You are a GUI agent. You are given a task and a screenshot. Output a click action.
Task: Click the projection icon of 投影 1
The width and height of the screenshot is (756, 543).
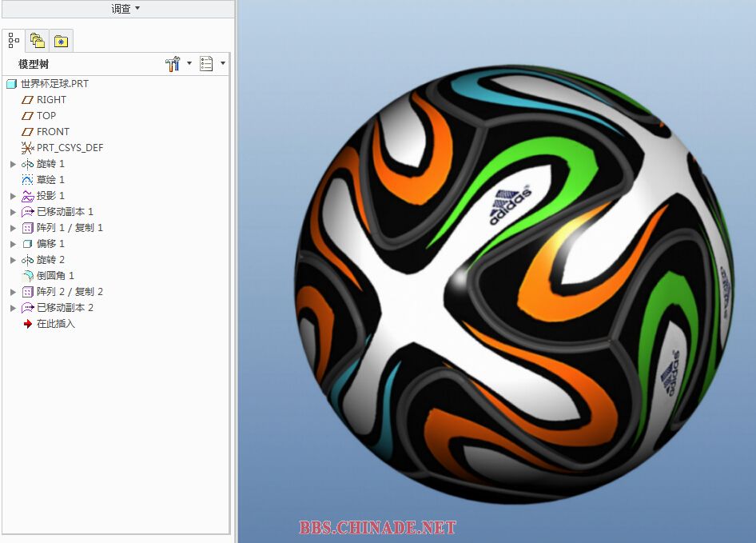coord(27,196)
